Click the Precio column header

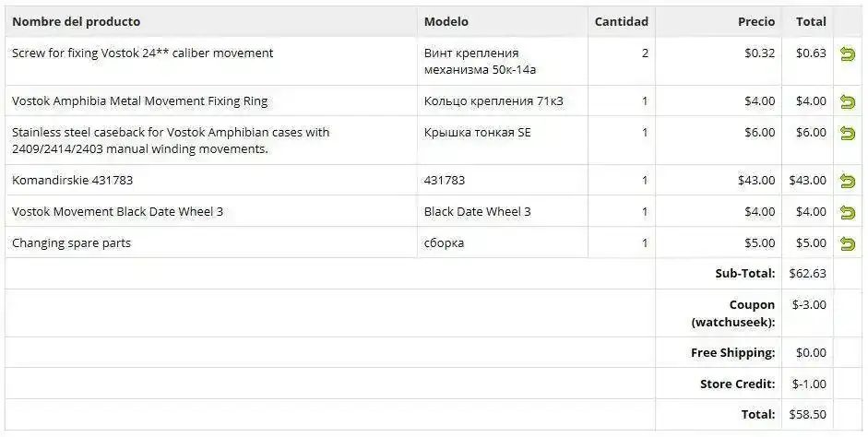756,21
